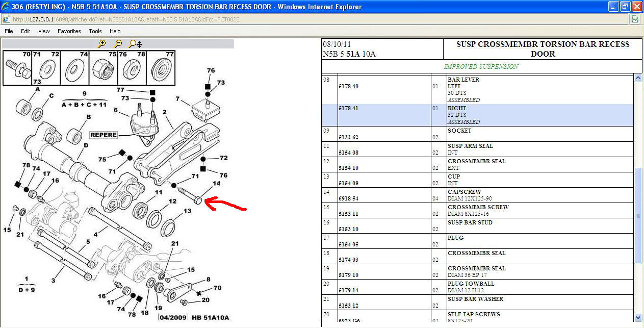Click the Compatibility View icon in address bar

click(635, 19)
